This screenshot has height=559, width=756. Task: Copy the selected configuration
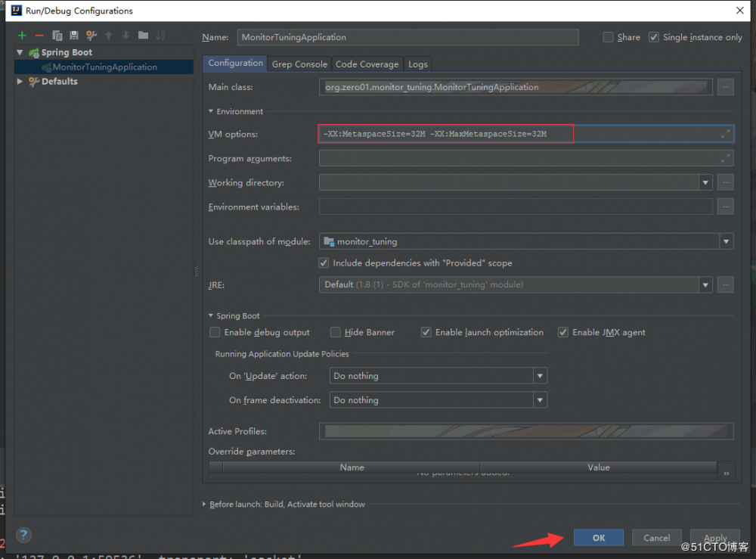point(57,36)
